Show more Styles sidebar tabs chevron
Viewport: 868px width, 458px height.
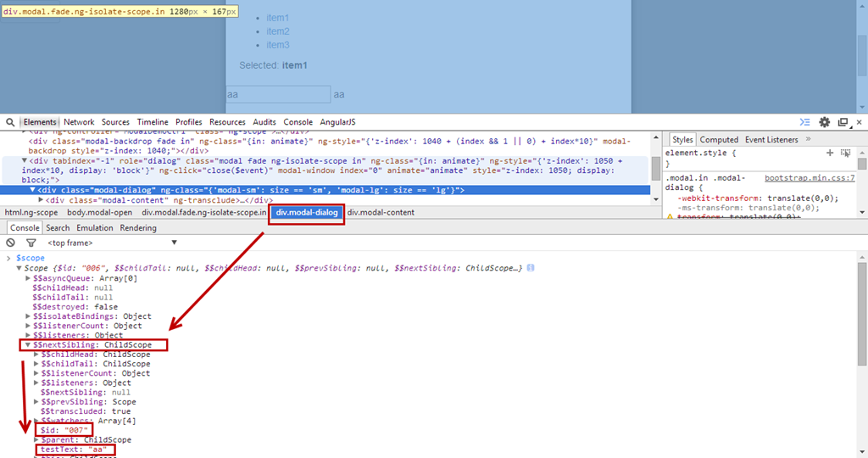click(x=808, y=139)
